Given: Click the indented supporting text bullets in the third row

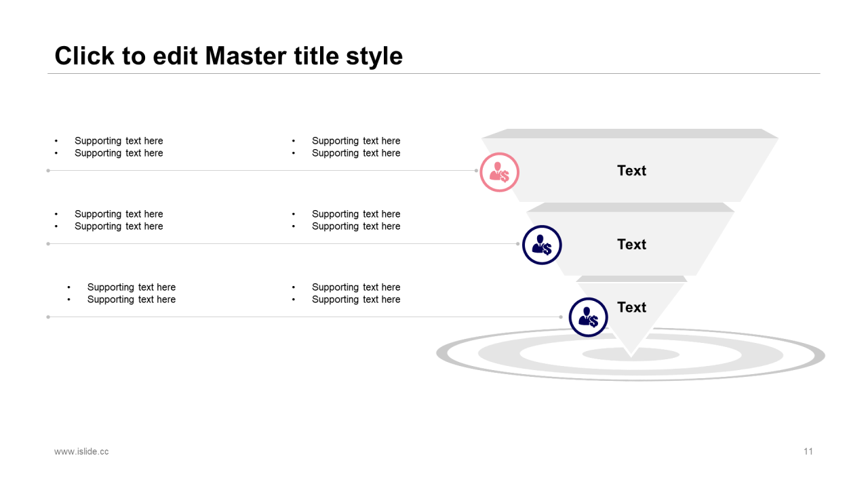Looking at the screenshot, I should (x=121, y=293).
